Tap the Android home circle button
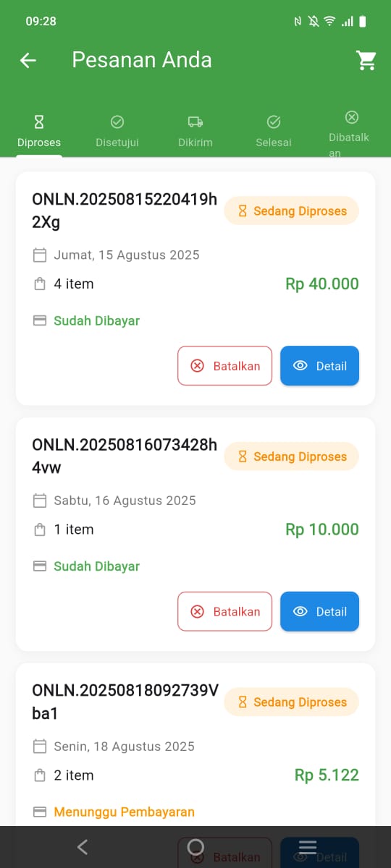 coord(195,847)
